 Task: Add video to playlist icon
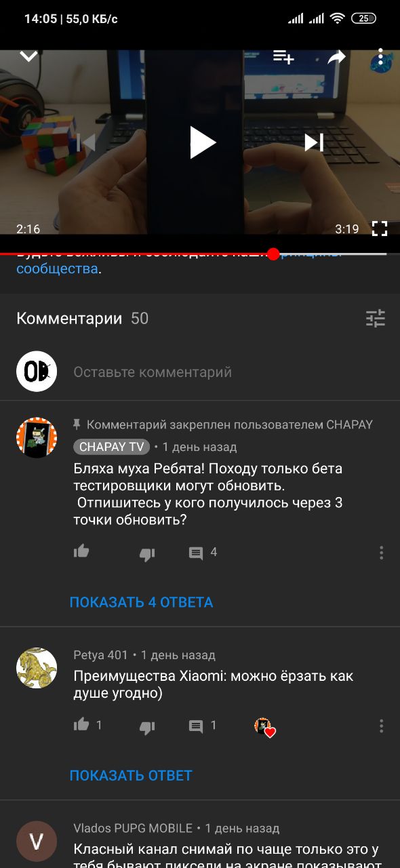283,57
